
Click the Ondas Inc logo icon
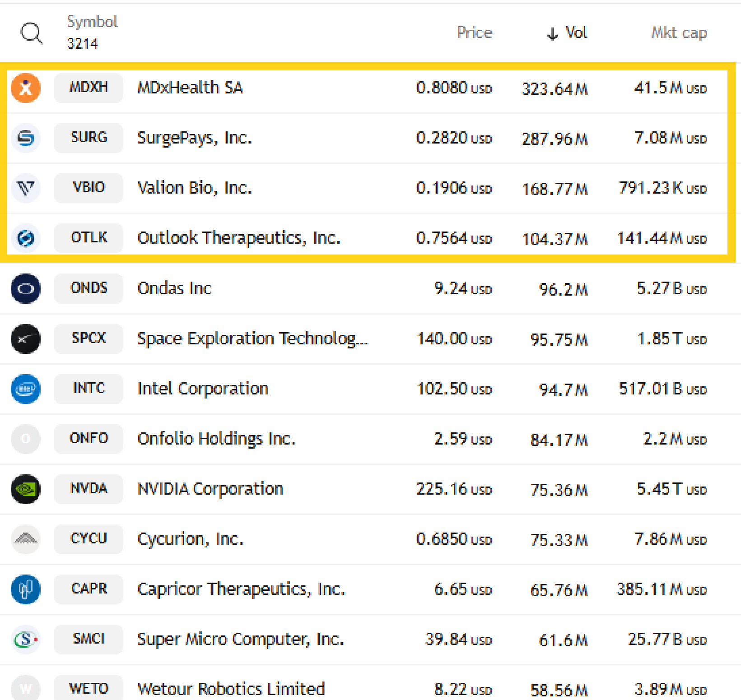click(x=26, y=288)
